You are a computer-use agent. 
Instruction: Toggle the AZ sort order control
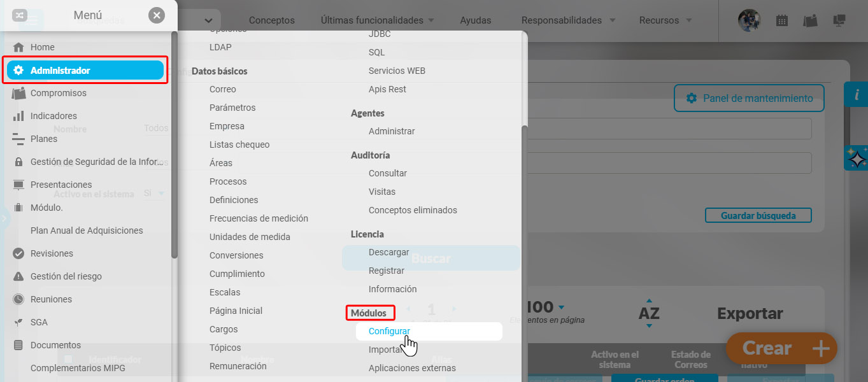[x=649, y=313]
